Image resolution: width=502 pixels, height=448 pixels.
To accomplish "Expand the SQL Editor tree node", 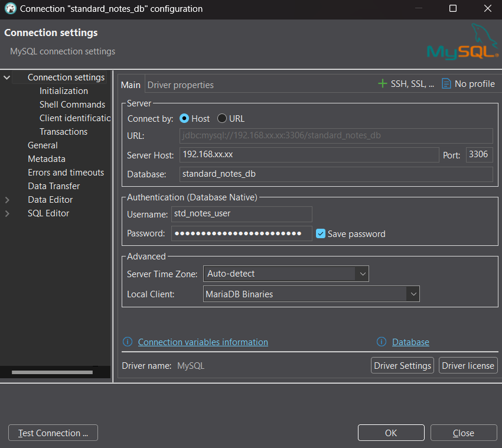I will 7,213.
